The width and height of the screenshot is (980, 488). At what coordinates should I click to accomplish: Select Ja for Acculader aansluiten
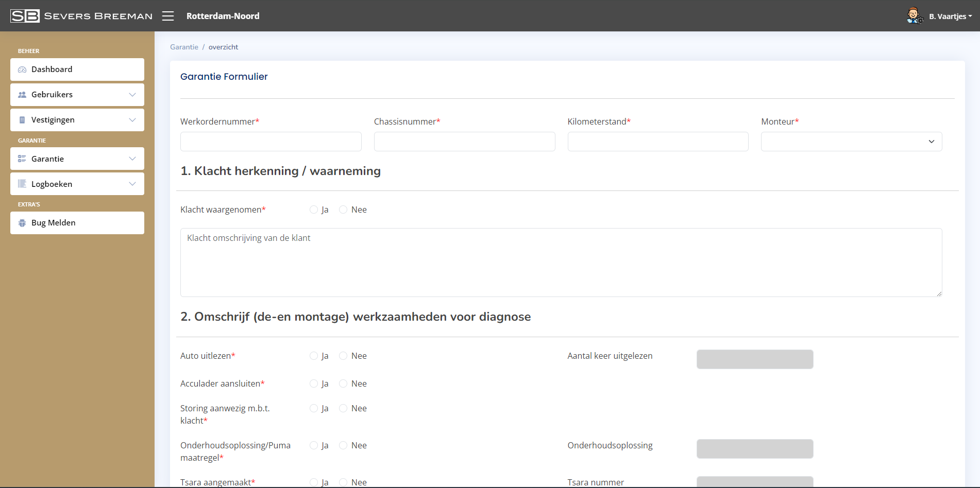(x=314, y=384)
